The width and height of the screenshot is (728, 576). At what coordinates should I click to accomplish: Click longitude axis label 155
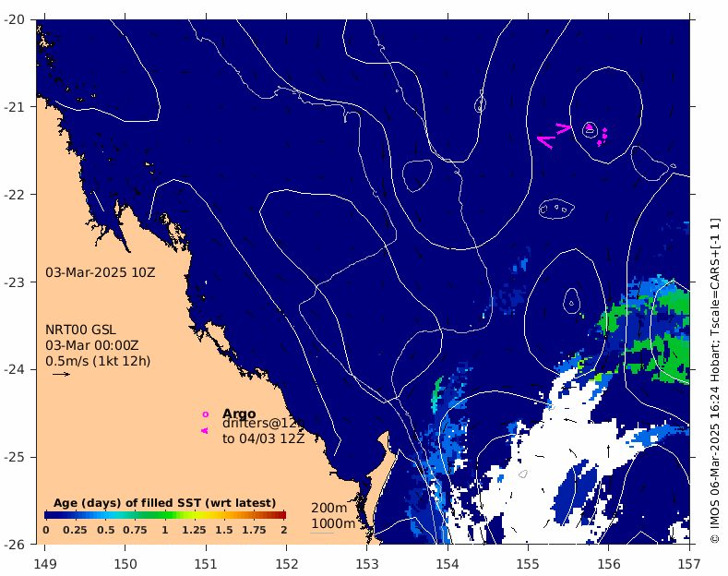tap(529, 564)
